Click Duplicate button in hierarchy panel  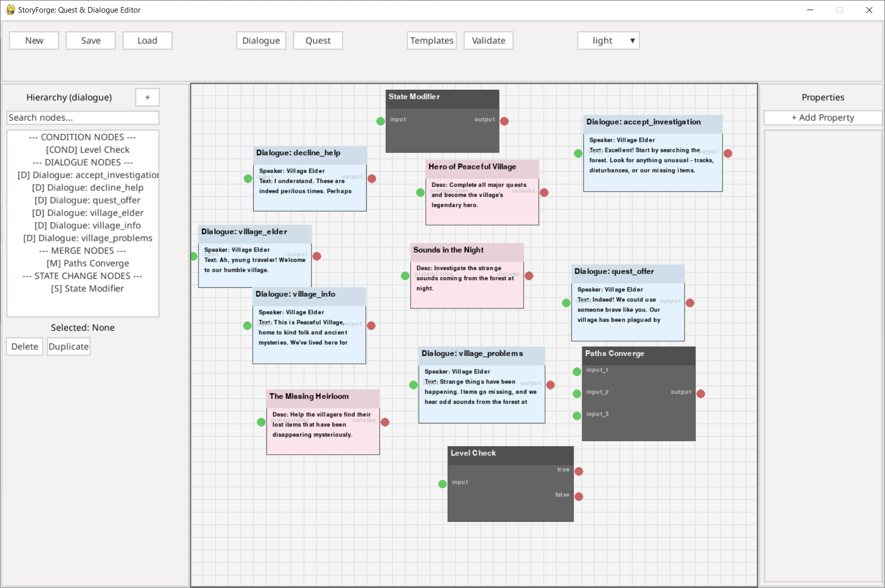coord(69,346)
